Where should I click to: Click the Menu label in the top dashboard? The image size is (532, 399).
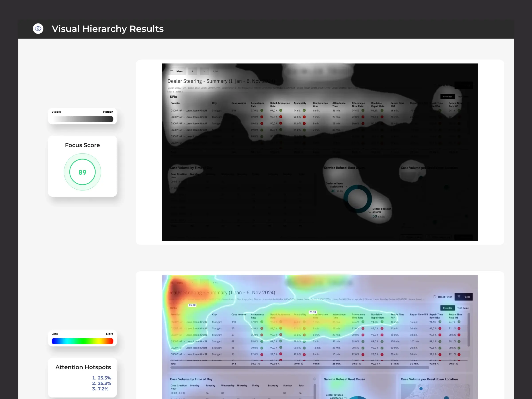tap(180, 71)
